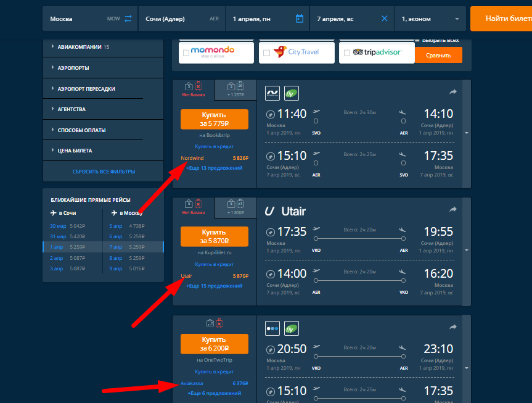Viewport: 532px width, 403px height.
Task: Open passengers and class dropdown 1, эконом
Action: tap(430, 19)
